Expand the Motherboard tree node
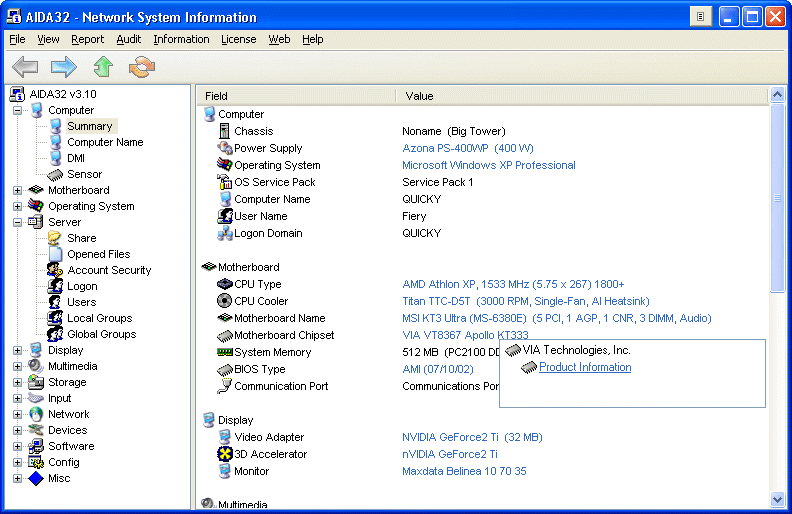792x514 pixels. 17,190
